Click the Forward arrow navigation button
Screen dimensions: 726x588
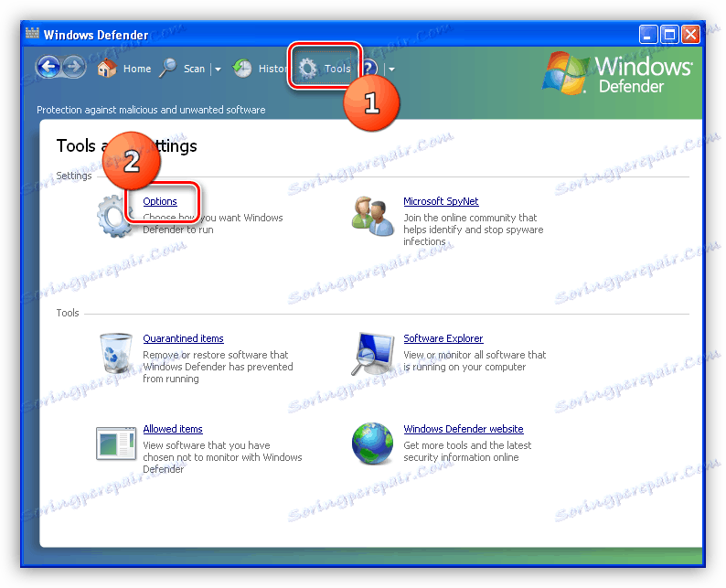tap(74, 67)
